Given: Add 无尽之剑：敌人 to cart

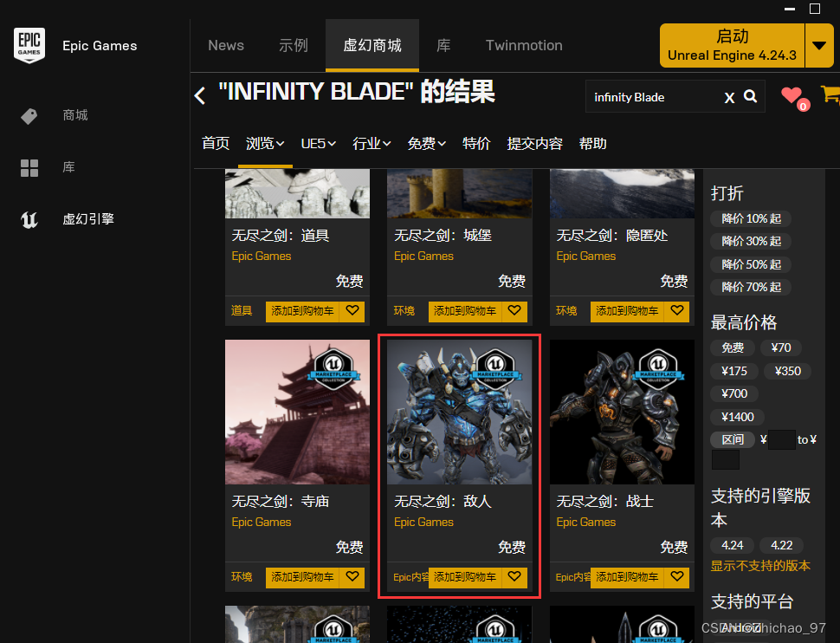Looking at the screenshot, I should [x=465, y=577].
